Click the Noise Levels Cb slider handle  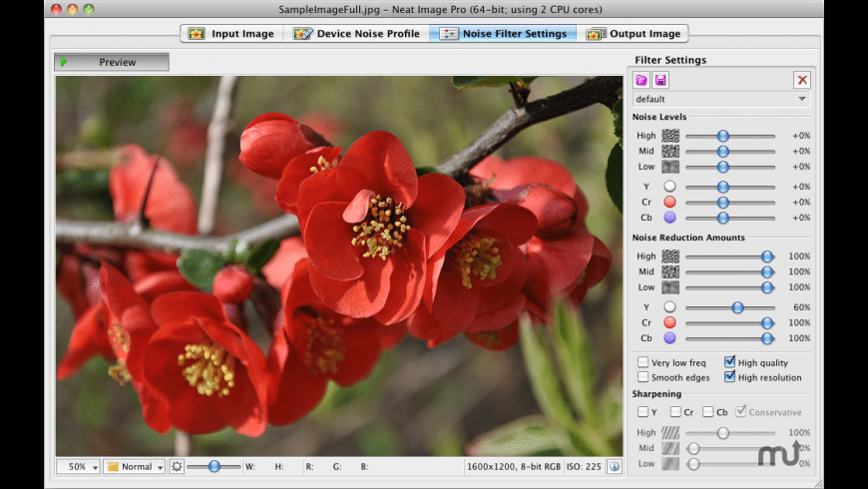[723, 218]
